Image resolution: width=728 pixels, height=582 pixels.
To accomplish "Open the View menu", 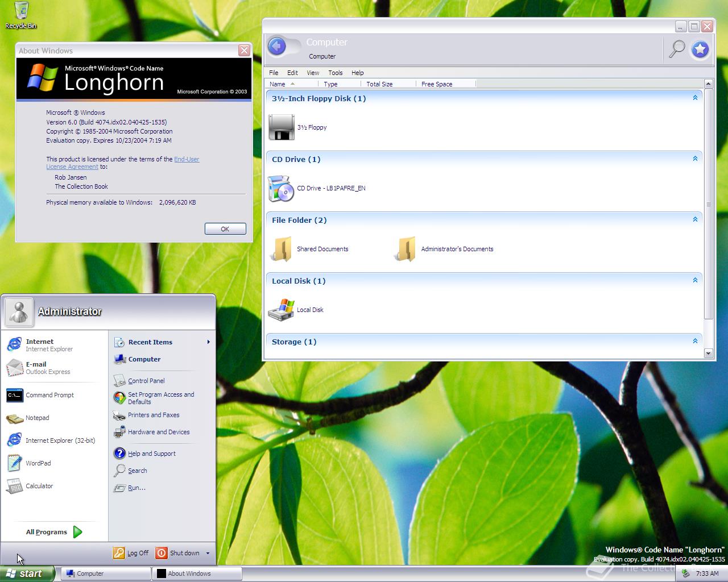I will (313, 73).
